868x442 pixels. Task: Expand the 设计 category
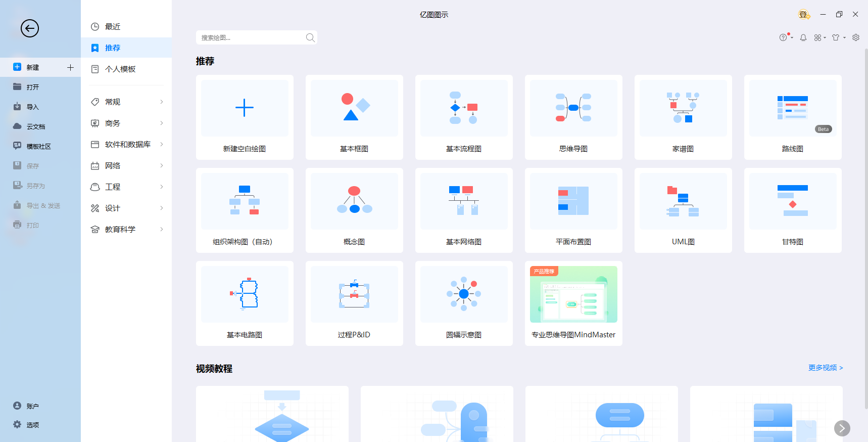[x=126, y=208]
